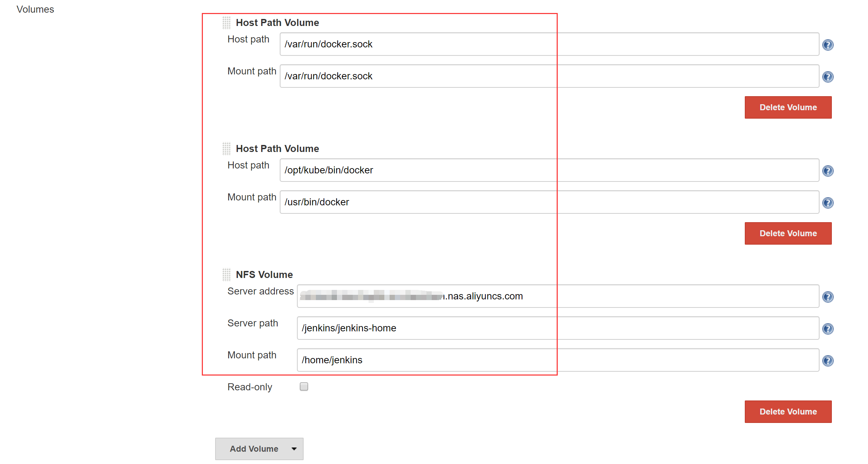The height and width of the screenshot is (464, 868).
Task: Delete the /opt/kube/bin/docker volume
Action: coord(788,233)
